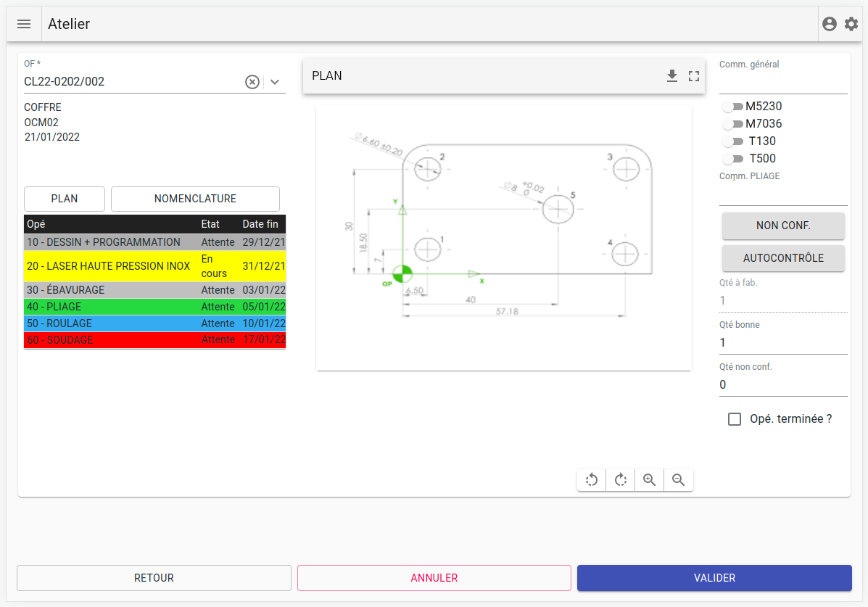This screenshot has height=607, width=868.
Task: Open the hamburger navigation menu
Action: point(24,24)
